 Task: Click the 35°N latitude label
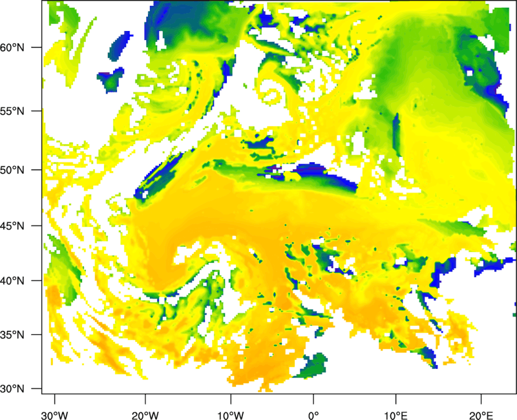point(12,335)
